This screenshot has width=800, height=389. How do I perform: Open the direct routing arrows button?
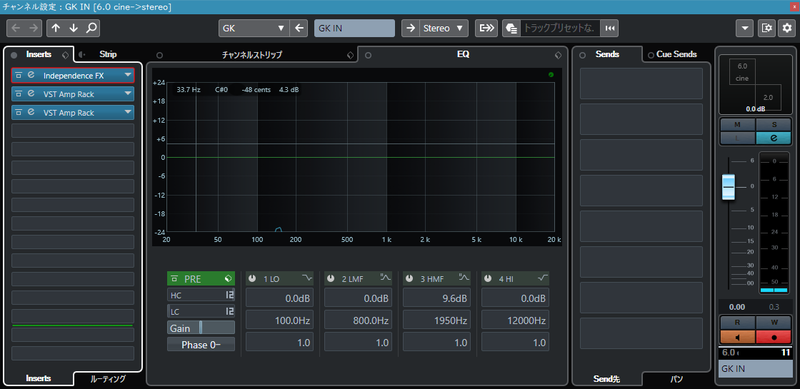[x=486, y=29]
